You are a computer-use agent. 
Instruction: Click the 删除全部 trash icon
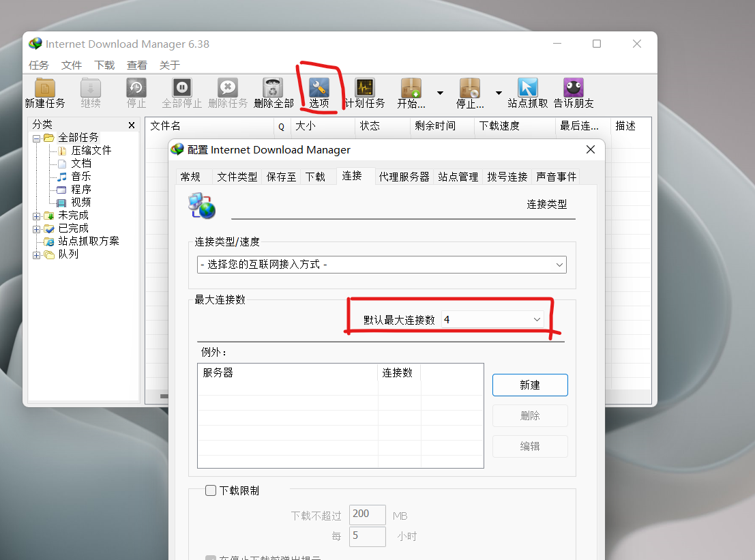[x=273, y=88]
